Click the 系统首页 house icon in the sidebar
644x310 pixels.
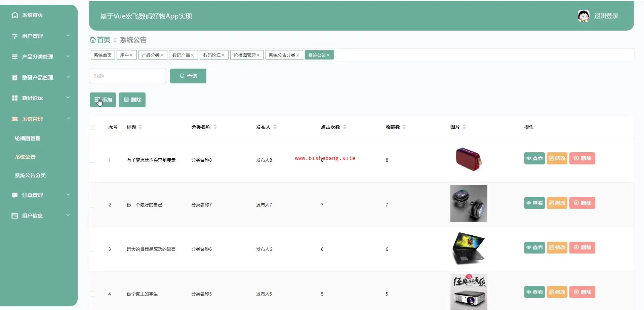[15, 15]
